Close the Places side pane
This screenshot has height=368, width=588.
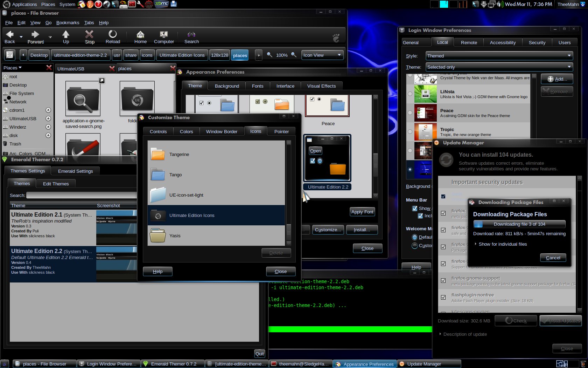coord(49,68)
